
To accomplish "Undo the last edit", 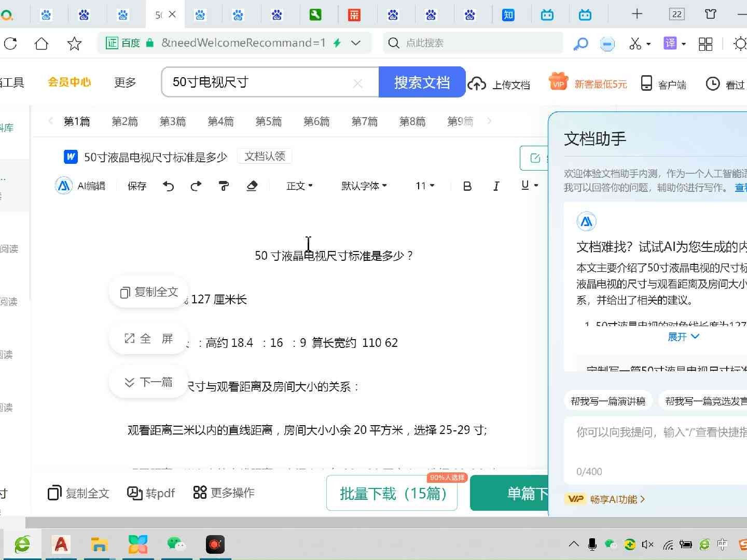I will (168, 186).
